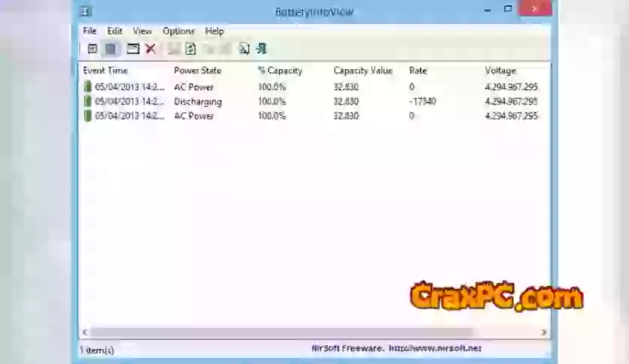This screenshot has width=629, height=364.
Task: Sort by the Event Time column header
Action: point(105,71)
